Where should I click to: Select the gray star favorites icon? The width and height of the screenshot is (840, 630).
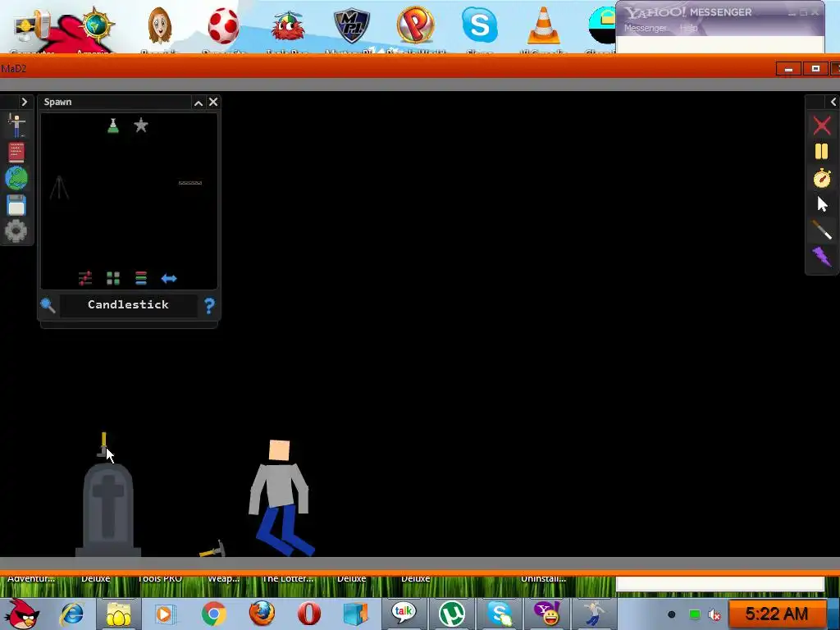click(x=141, y=126)
